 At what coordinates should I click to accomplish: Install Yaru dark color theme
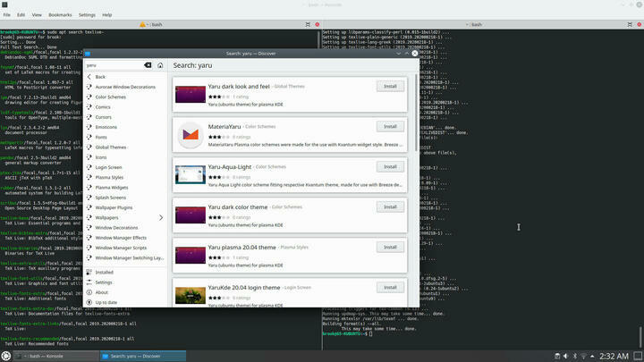click(390, 206)
